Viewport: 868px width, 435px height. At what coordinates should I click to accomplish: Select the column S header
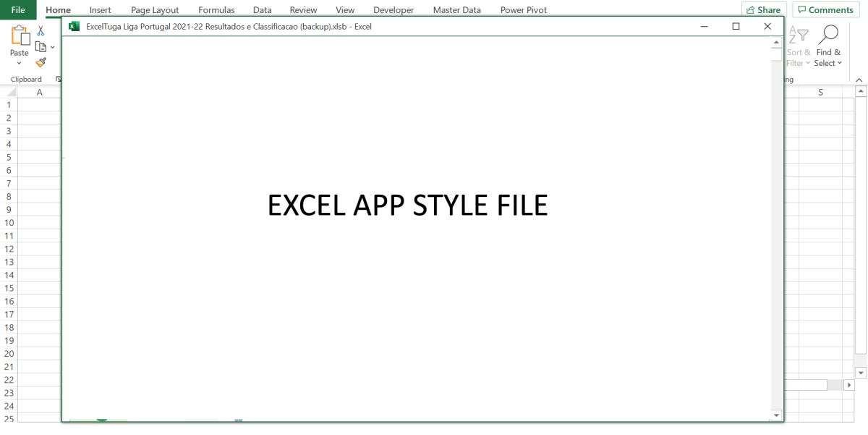820,92
